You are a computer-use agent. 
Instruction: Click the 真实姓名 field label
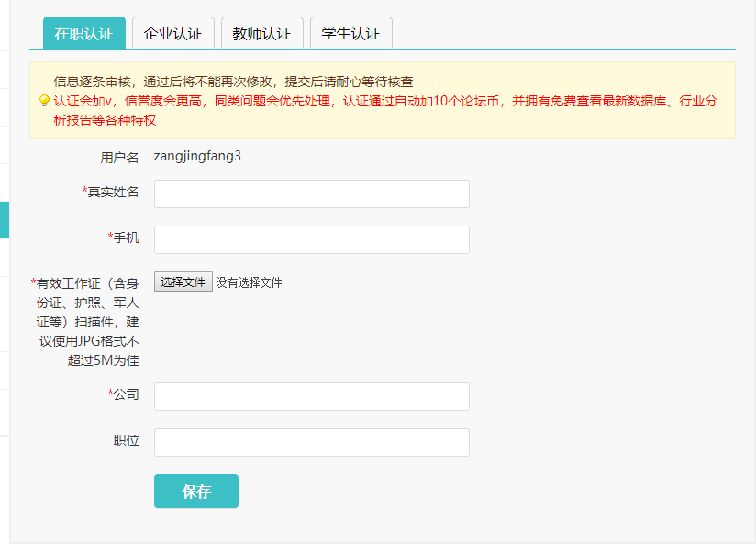click(113, 193)
